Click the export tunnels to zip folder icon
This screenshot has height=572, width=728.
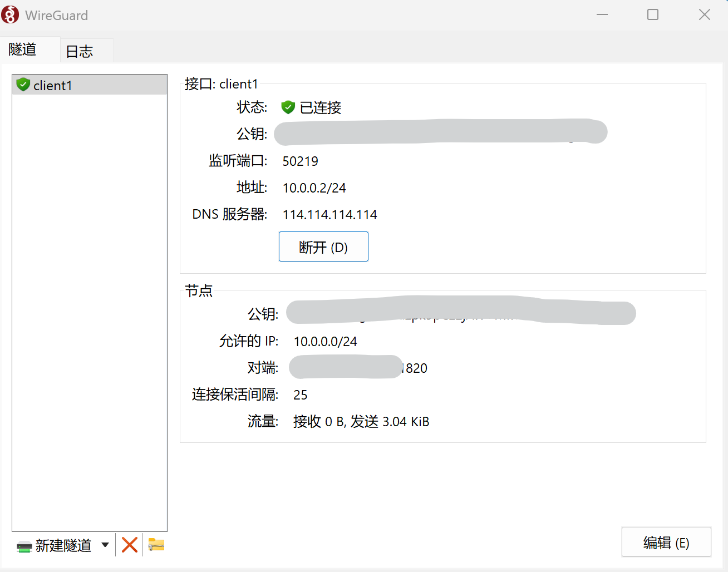pyautogui.click(x=156, y=545)
